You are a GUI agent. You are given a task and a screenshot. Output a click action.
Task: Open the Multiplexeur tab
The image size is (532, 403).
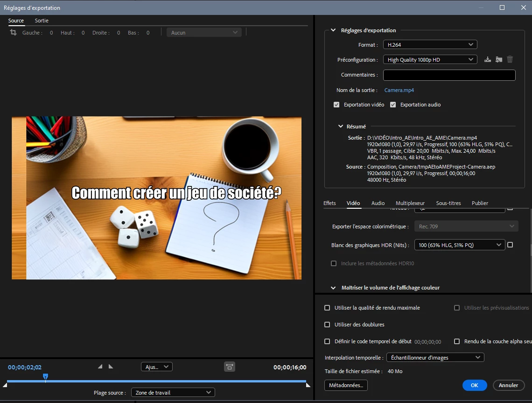(x=410, y=203)
